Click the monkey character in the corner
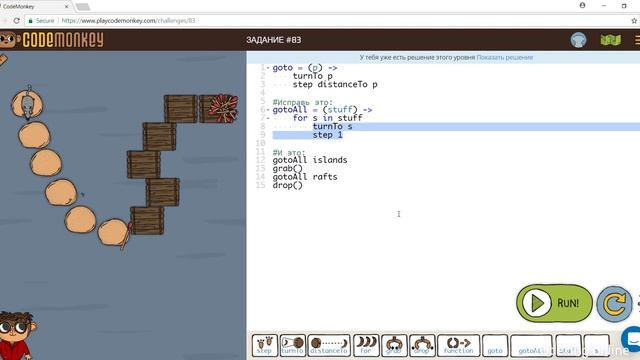 (16, 336)
